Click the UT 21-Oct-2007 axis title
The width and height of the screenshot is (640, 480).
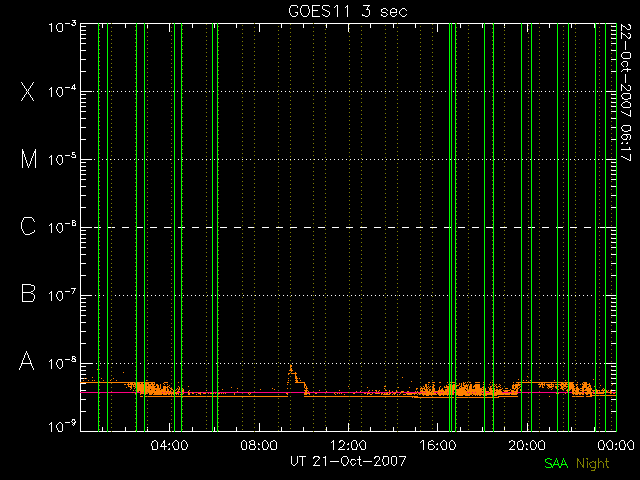(348, 461)
